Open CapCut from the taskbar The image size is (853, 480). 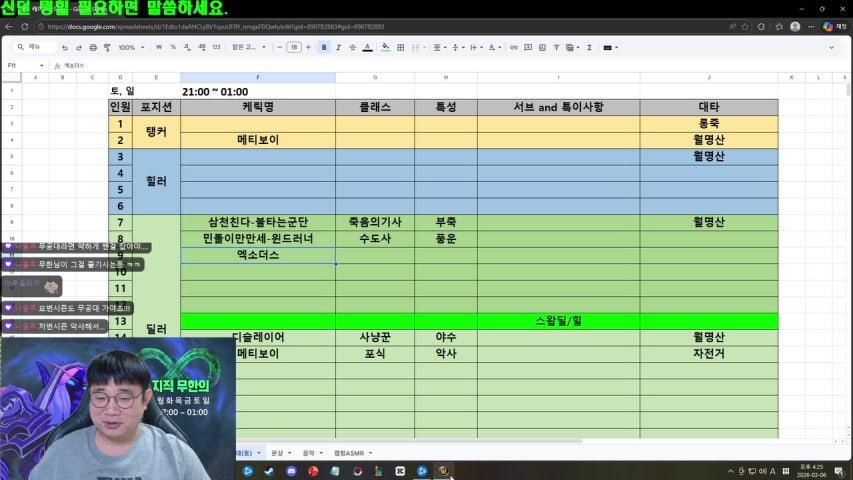pyautogui.click(x=400, y=471)
